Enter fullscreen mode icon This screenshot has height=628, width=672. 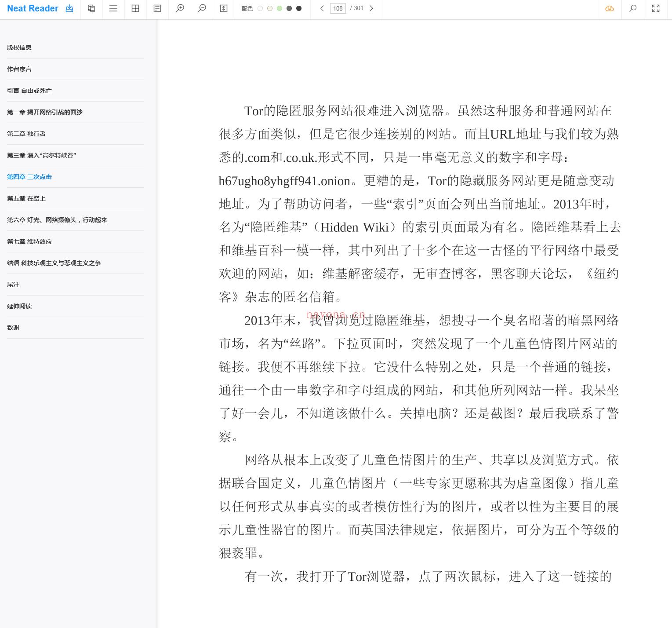pyautogui.click(x=656, y=8)
